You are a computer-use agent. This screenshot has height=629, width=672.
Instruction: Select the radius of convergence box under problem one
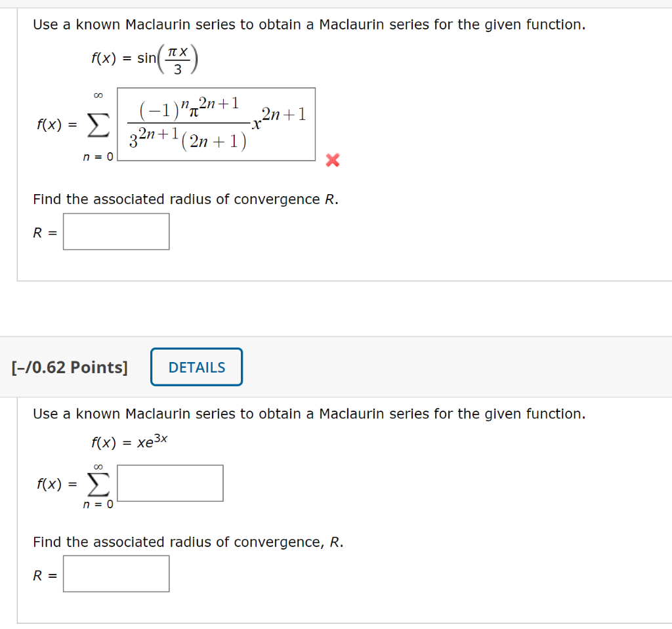coord(115,231)
